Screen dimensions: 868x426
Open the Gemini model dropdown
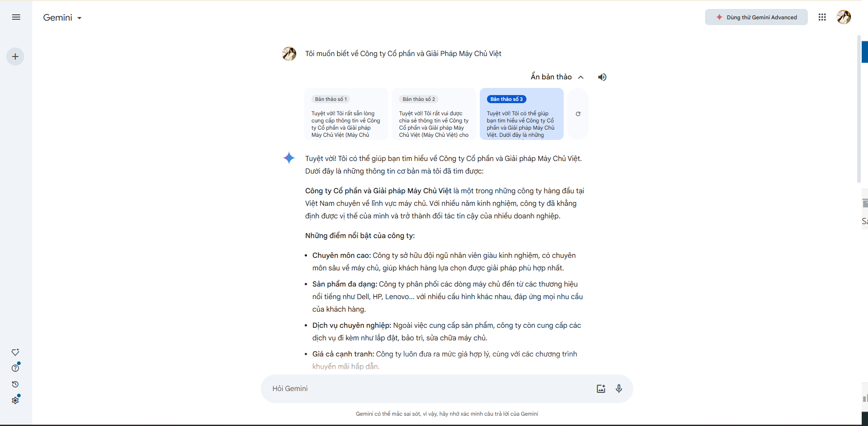(x=62, y=17)
